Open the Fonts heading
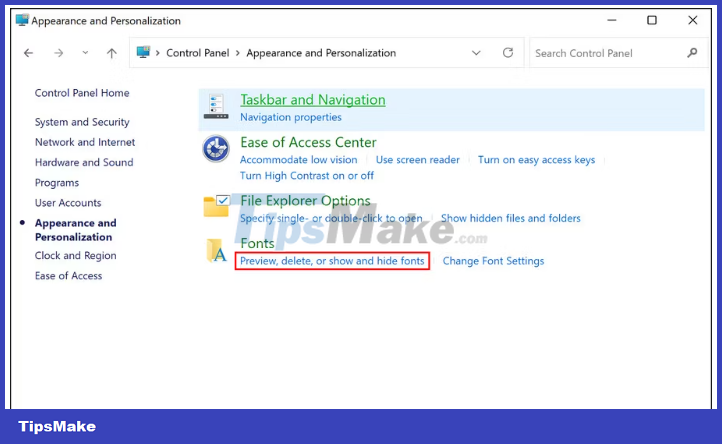This screenshot has width=722, height=444. [257, 243]
